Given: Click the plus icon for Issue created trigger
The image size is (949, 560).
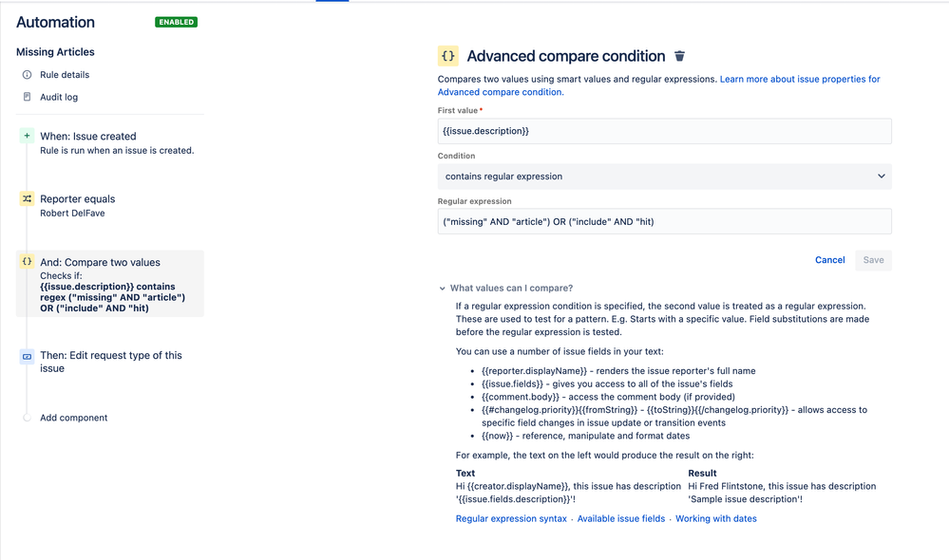Looking at the screenshot, I should point(27,136).
